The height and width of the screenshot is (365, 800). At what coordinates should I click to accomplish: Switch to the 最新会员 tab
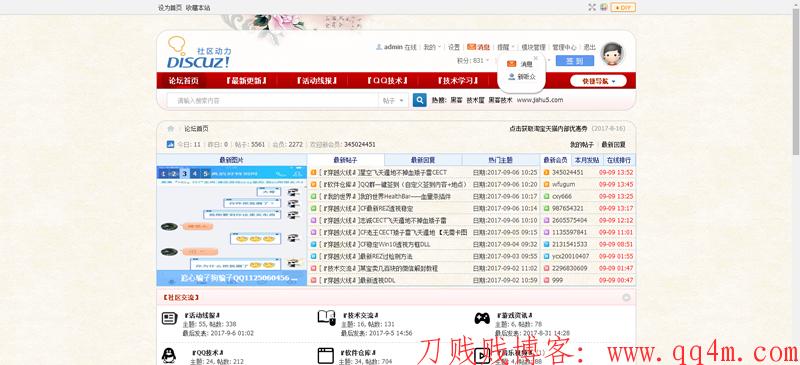[x=556, y=160]
